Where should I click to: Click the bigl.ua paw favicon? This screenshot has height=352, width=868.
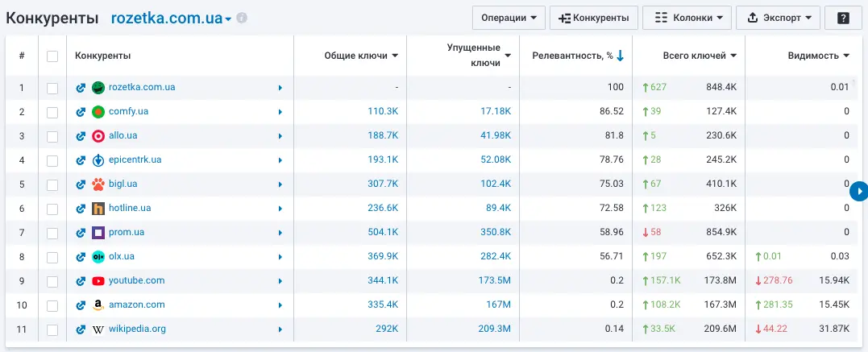click(98, 184)
